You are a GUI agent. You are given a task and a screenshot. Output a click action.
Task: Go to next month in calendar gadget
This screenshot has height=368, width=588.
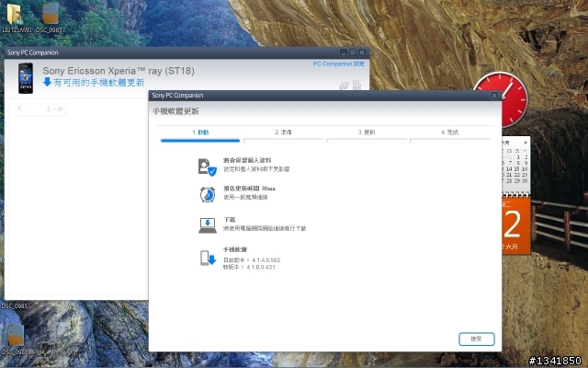(x=526, y=143)
